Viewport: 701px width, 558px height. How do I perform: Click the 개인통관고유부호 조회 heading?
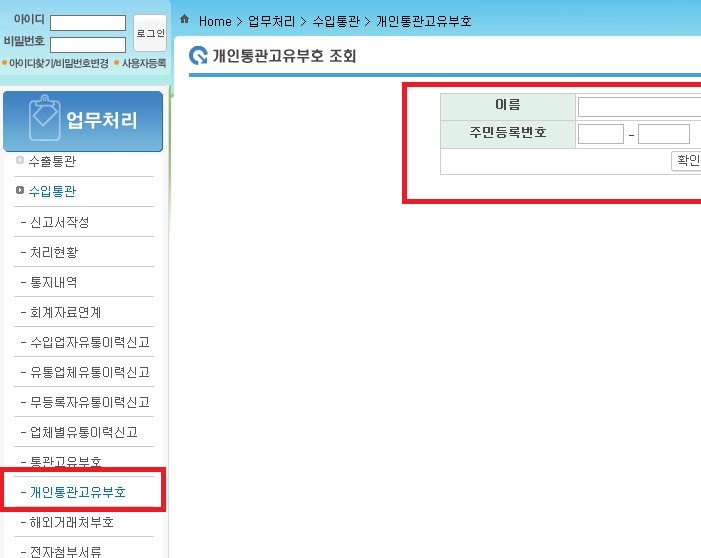[x=284, y=56]
